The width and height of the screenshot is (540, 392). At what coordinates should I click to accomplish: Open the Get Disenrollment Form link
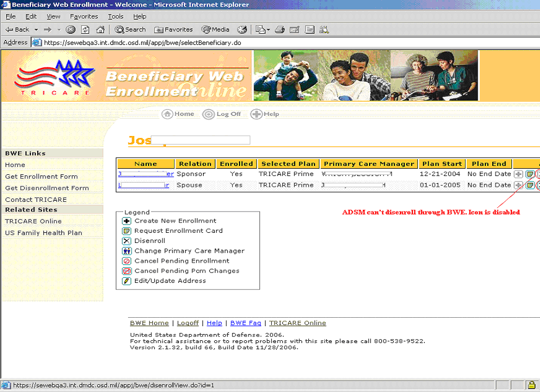click(x=47, y=188)
